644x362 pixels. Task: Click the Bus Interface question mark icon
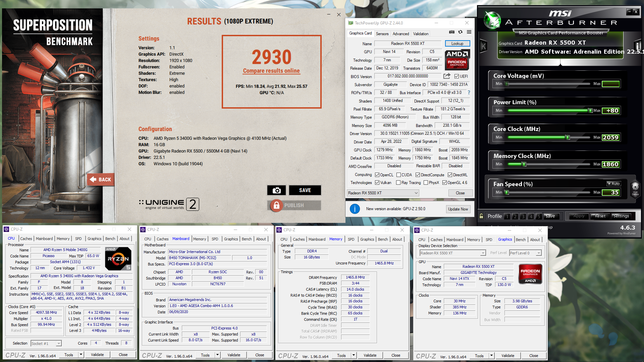469,93
